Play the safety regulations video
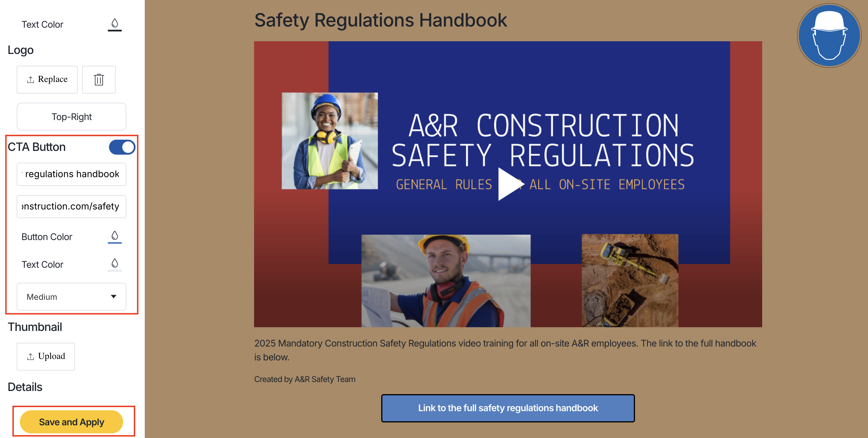The image size is (868, 438). point(508,184)
